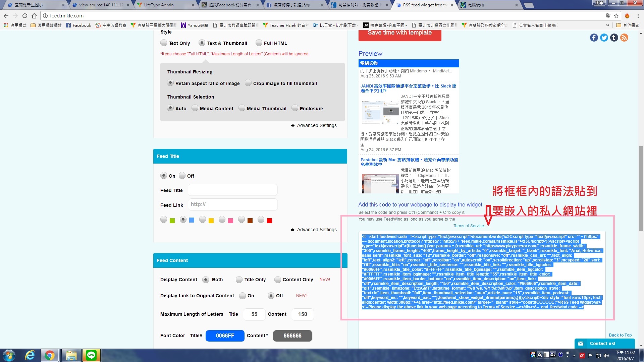Open the Firefox-like extension icon

(627, 16)
